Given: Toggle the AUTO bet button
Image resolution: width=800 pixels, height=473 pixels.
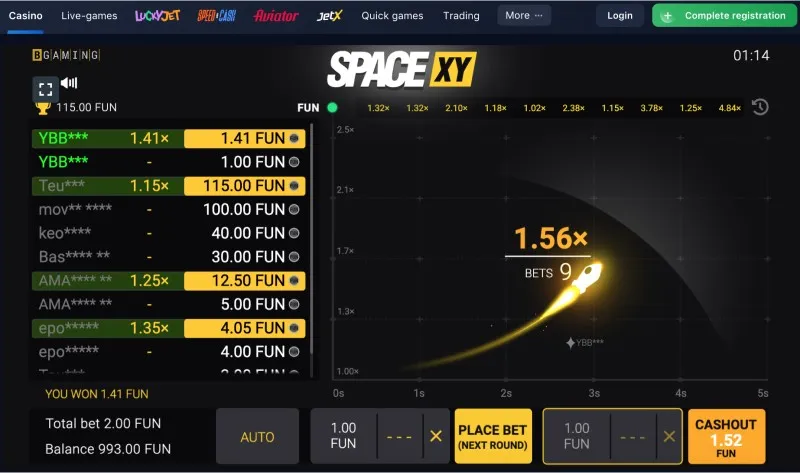Looking at the screenshot, I should pyautogui.click(x=258, y=437).
